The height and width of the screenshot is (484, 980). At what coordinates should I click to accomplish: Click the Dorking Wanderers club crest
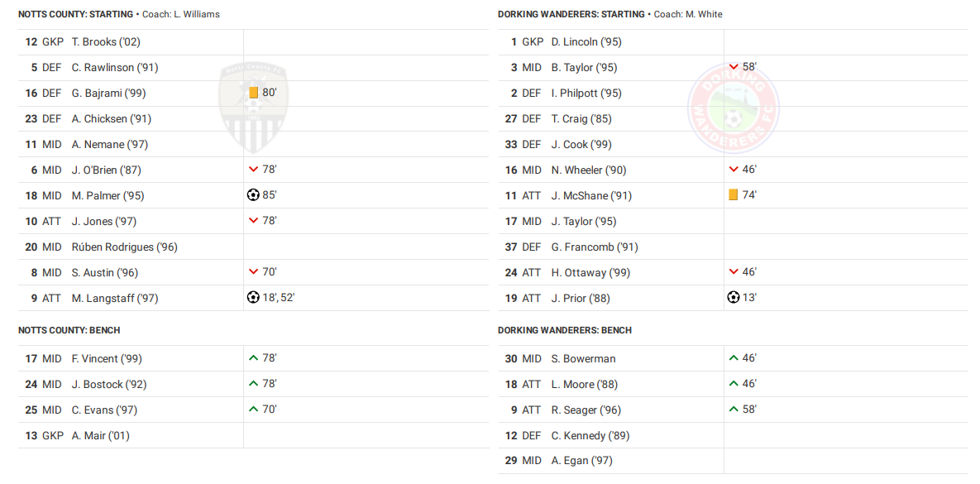pos(733,108)
